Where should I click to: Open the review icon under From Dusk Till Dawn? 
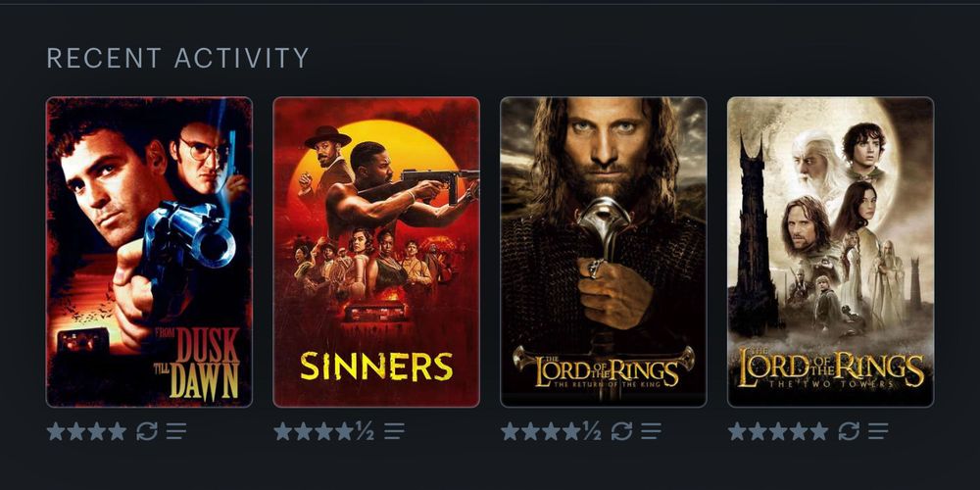click(x=176, y=431)
